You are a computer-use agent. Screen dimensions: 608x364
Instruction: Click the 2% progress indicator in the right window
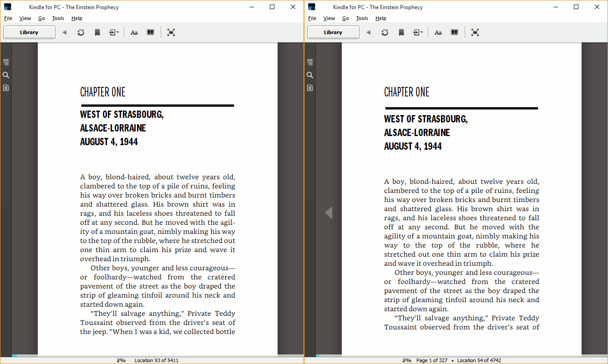coord(406,360)
